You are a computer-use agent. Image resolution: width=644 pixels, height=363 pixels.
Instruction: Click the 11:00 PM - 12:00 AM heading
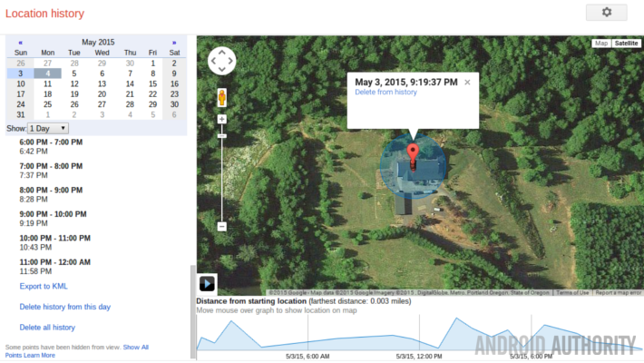pyautogui.click(x=55, y=262)
